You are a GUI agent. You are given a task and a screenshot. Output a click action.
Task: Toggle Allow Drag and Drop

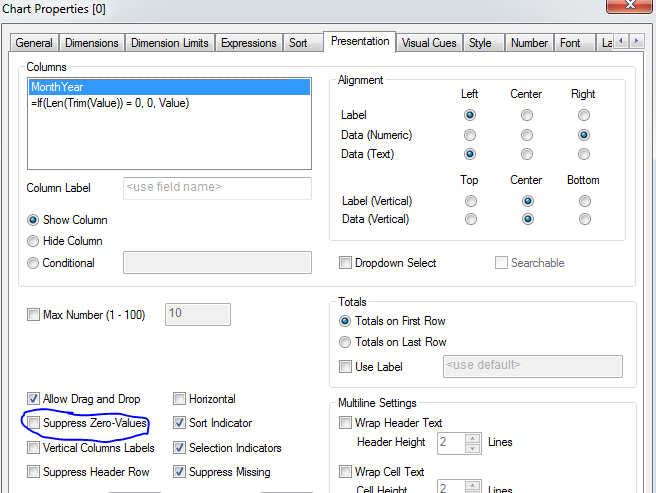coord(33,399)
